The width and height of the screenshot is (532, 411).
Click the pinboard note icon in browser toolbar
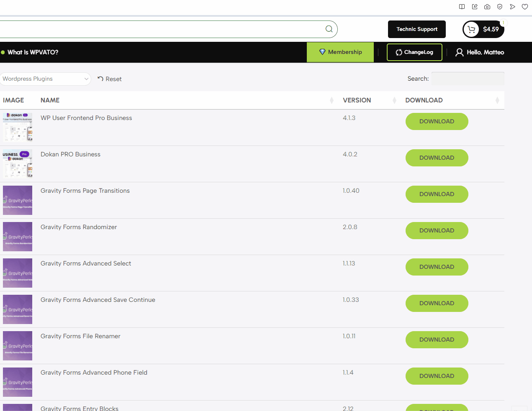475,7
